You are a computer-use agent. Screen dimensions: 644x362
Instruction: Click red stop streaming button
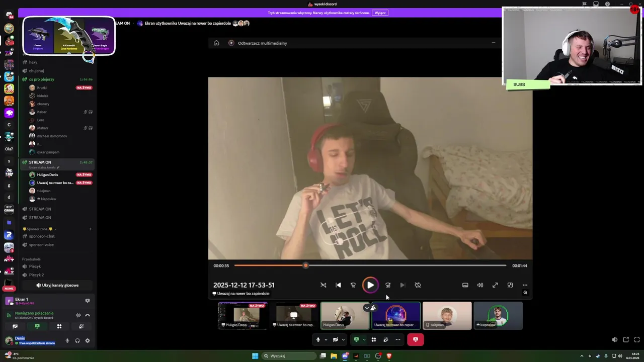pos(416,339)
